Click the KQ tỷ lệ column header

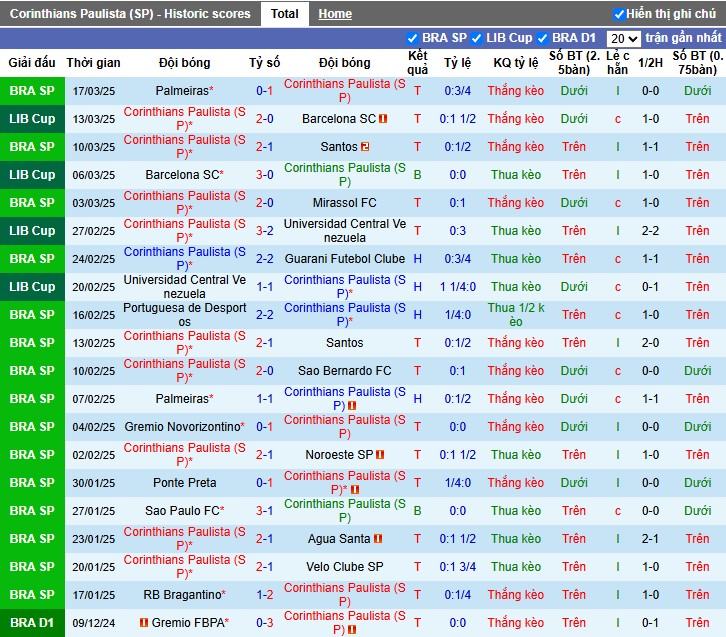pos(515,63)
